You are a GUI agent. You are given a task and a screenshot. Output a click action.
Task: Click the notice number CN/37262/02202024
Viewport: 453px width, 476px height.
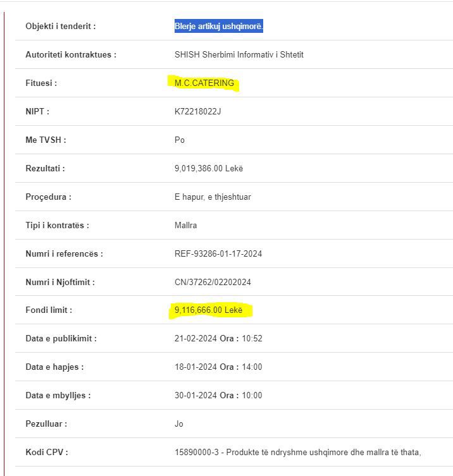coord(213,282)
